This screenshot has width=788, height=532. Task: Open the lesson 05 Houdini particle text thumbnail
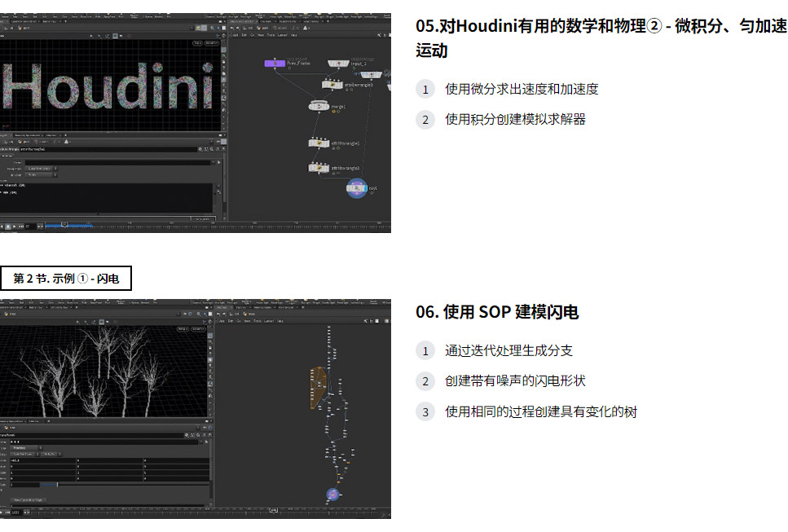pyautogui.click(x=196, y=123)
